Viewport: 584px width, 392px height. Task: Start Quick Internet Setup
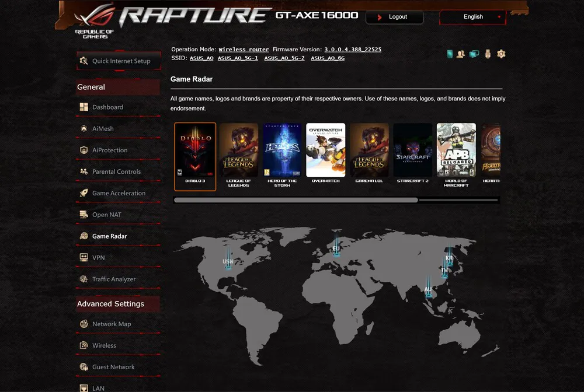pos(119,61)
